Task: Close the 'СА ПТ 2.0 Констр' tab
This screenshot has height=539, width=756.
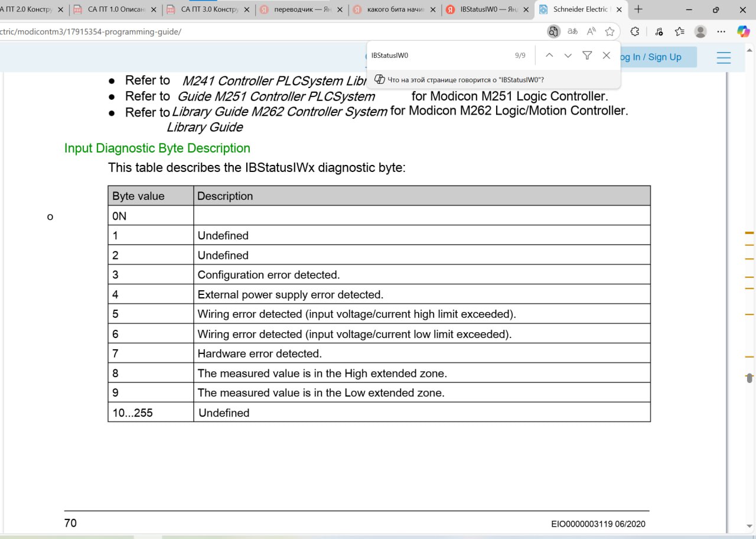Action: [x=60, y=9]
